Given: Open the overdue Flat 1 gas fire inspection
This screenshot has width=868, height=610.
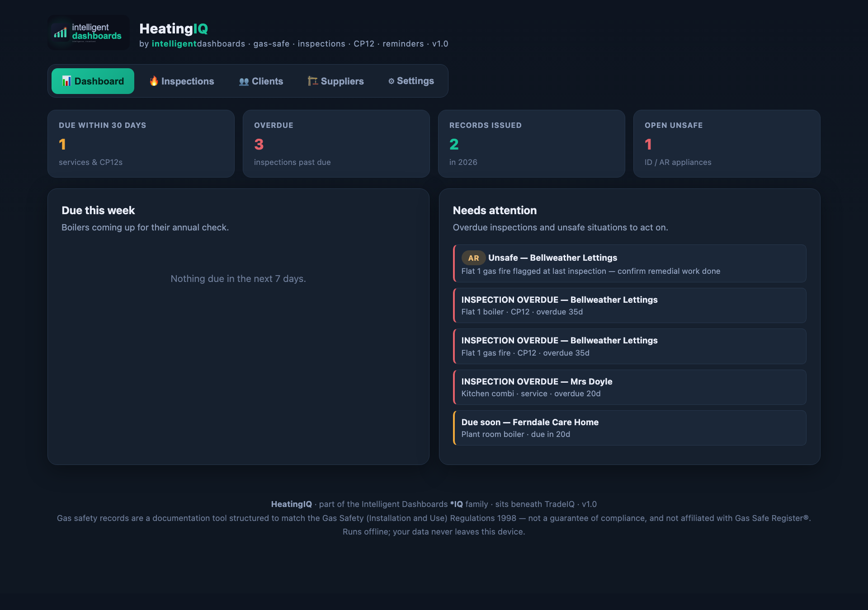Looking at the screenshot, I should click(630, 346).
